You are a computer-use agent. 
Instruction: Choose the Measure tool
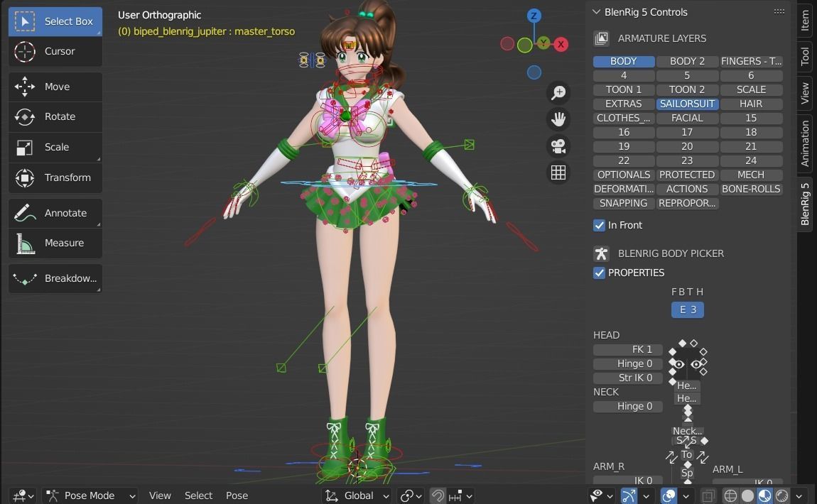point(55,243)
